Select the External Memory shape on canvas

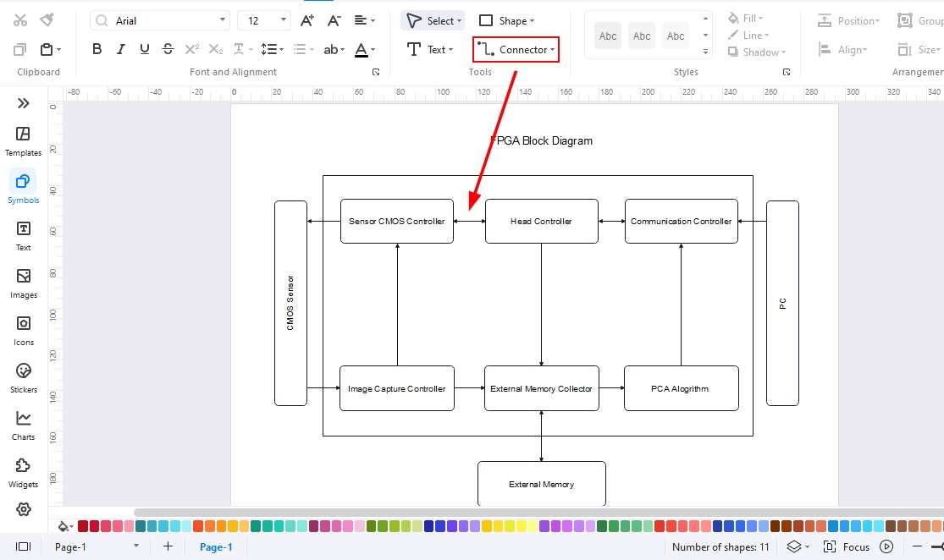(x=542, y=484)
